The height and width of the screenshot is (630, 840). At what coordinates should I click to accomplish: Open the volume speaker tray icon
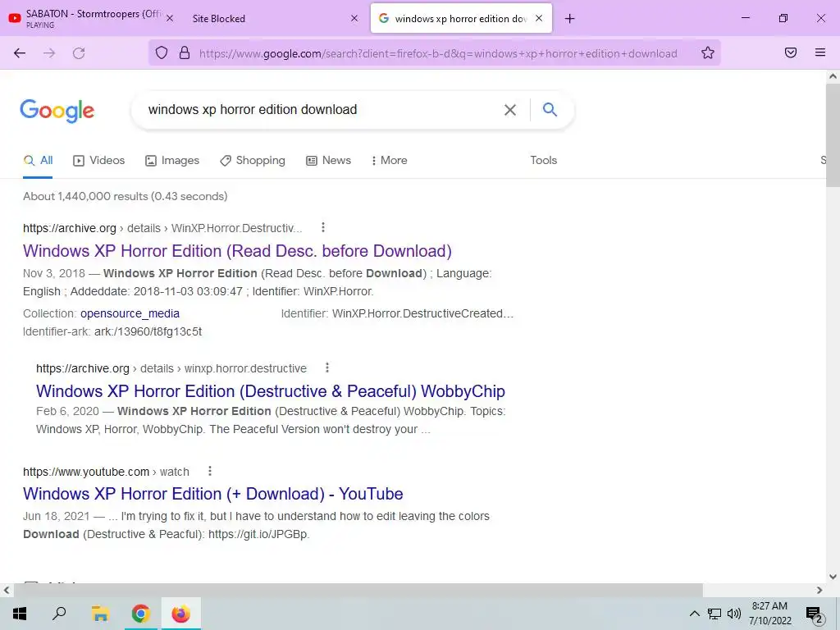(734, 614)
